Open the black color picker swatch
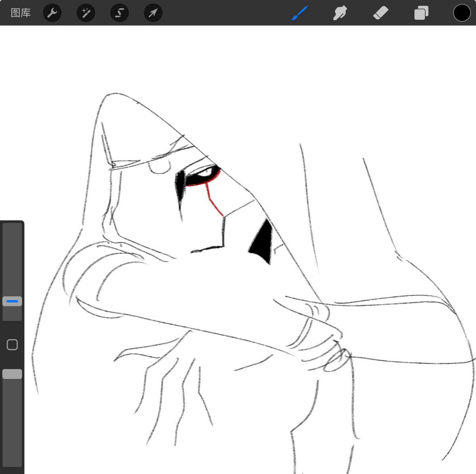This screenshot has width=476, height=474. coord(462,13)
